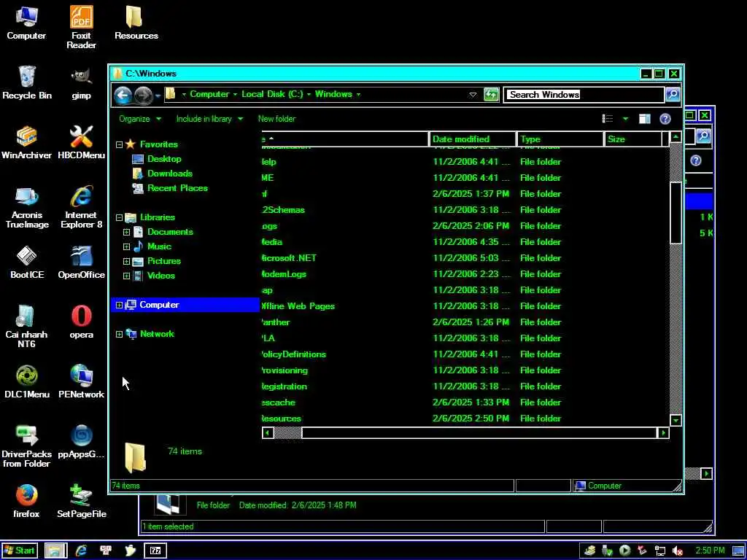Open the gimp desktop shortcut
Viewport: 747px width, 560px height.
81,83
